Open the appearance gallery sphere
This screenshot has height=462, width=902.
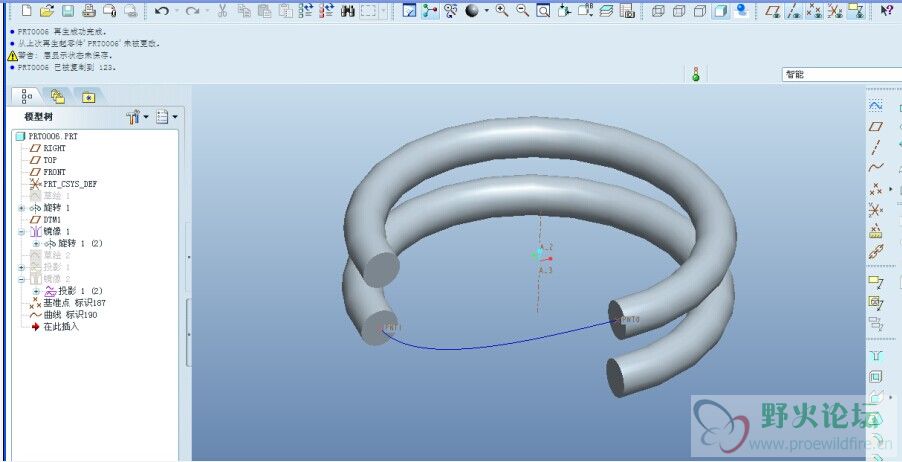[x=472, y=11]
